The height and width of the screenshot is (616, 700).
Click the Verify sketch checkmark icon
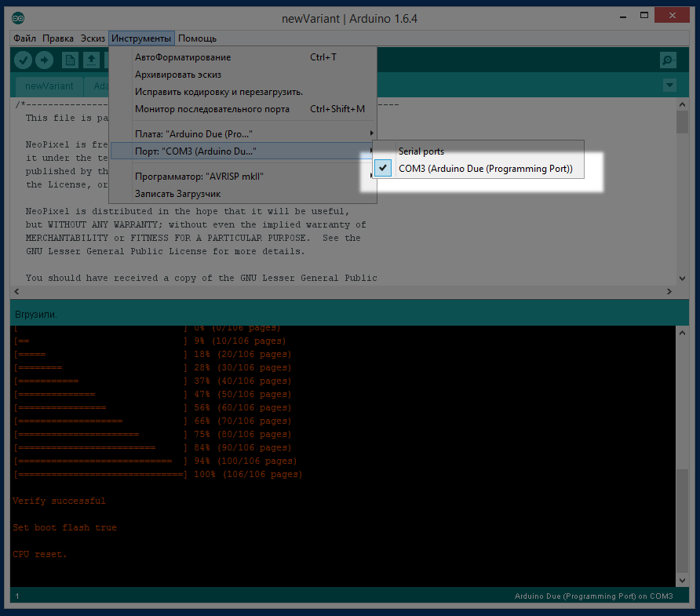pyautogui.click(x=23, y=60)
